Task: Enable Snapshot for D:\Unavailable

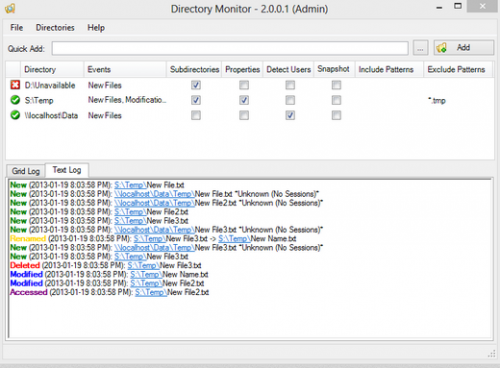Action: [x=336, y=85]
